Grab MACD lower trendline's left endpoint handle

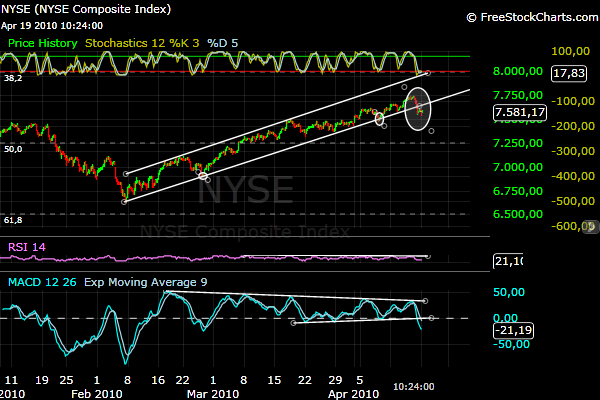(x=293, y=323)
